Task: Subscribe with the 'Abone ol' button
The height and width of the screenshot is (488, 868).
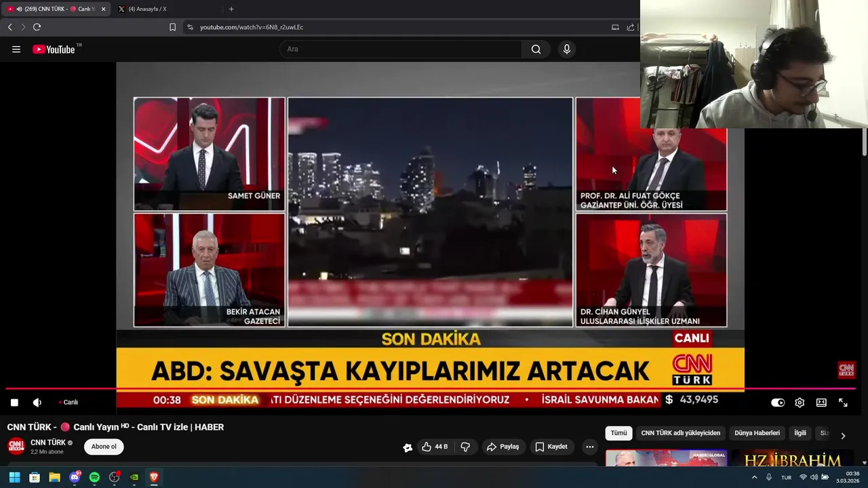Action: 104,447
